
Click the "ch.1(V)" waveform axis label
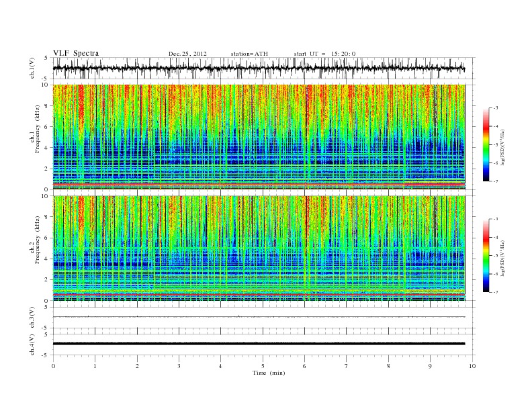click(x=32, y=68)
